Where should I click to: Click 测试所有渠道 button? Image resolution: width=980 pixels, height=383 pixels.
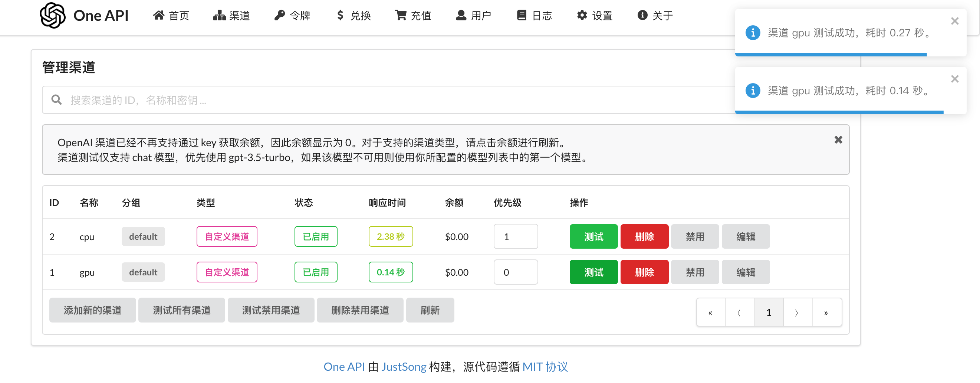181,310
